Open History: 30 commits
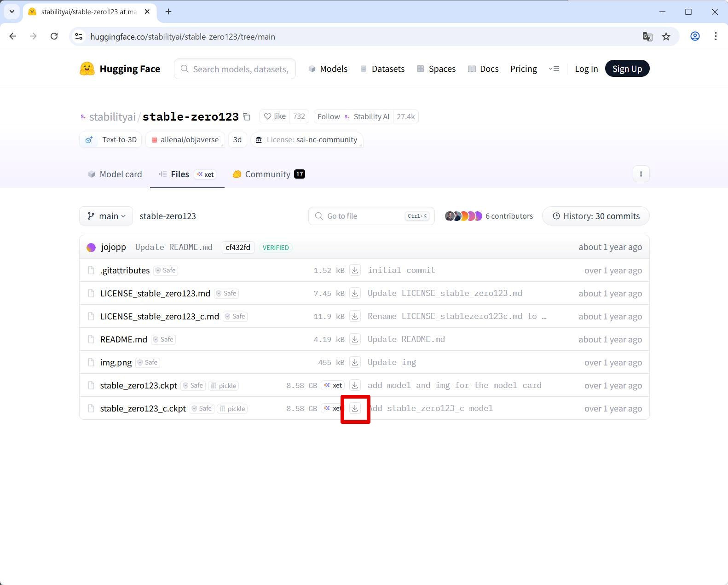 click(596, 216)
